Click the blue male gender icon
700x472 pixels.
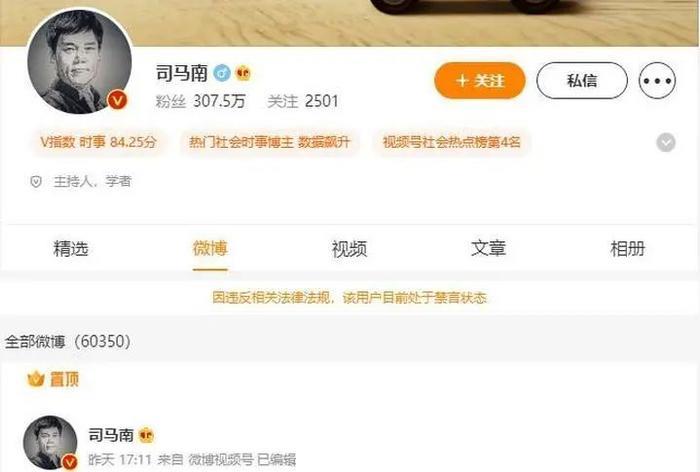(222, 72)
